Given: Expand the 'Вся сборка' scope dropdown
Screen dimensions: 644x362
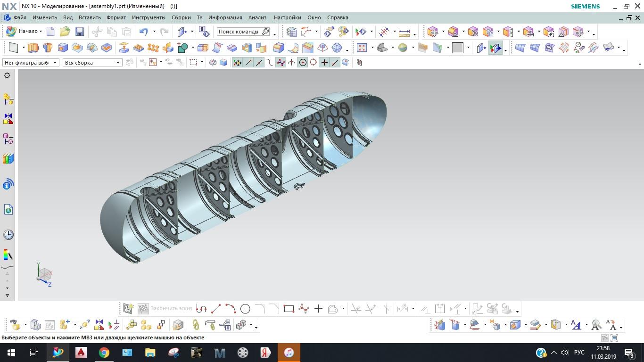Looking at the screenshot, I should click(92, 62).
